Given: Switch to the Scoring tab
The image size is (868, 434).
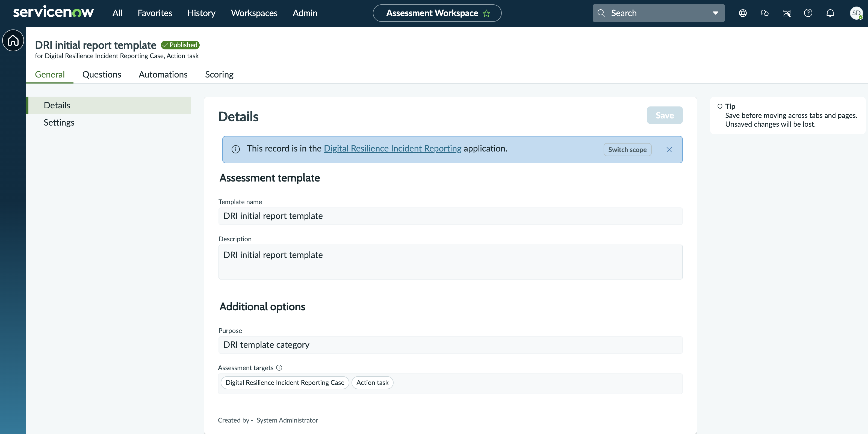Looking at the screenshot, I should [219, 75].
